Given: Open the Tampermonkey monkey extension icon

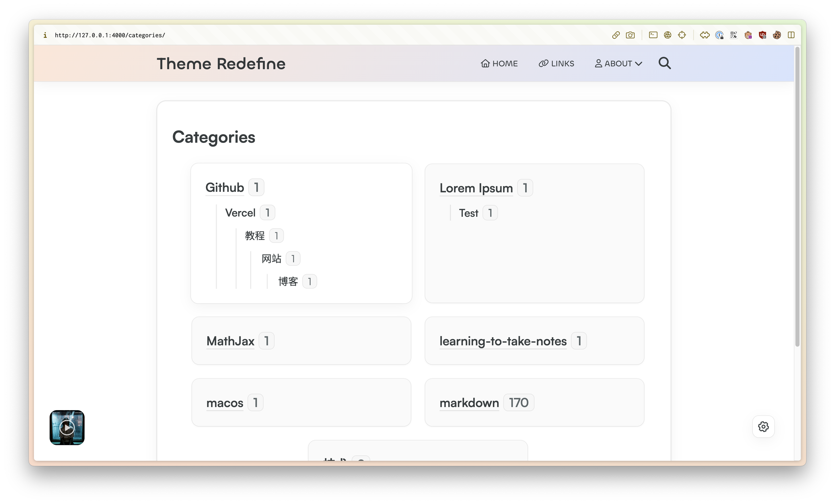Looking at the screenshot, I should [x=748, y=35].
